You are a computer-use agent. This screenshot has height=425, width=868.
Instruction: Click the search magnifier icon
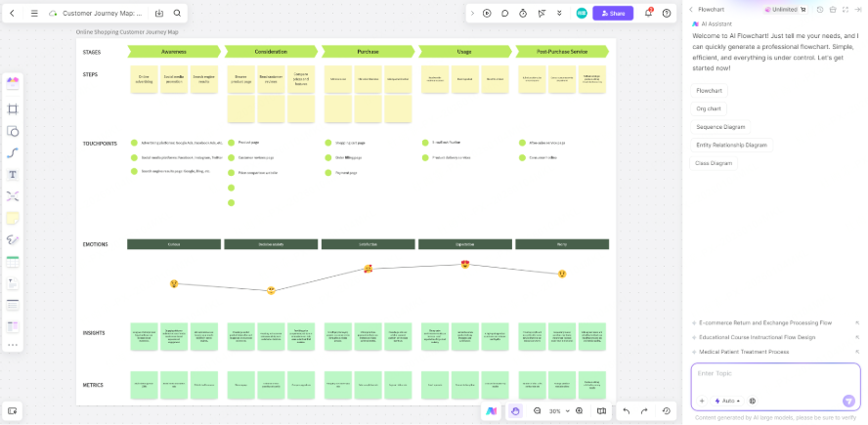177,14
